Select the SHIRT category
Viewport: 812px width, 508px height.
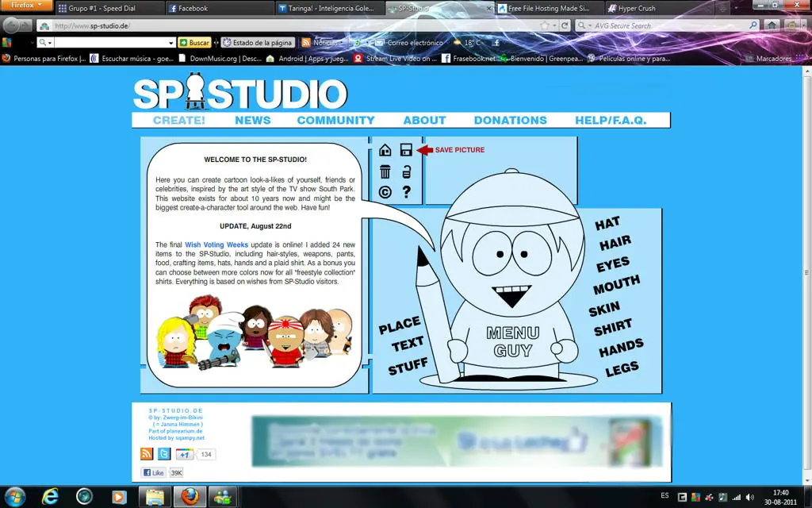click(613, 327)
